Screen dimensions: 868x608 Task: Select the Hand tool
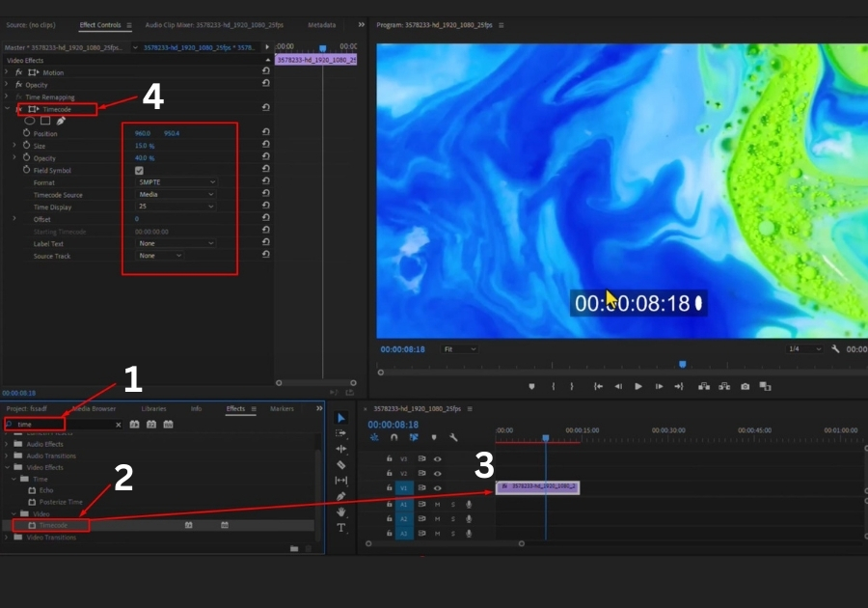pos(341,511)
